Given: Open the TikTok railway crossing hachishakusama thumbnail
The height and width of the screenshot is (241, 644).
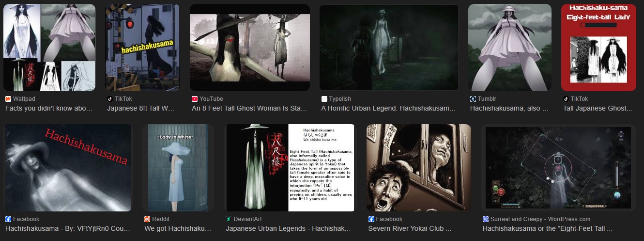Looking at the screenshot, I should pos(142,48).
